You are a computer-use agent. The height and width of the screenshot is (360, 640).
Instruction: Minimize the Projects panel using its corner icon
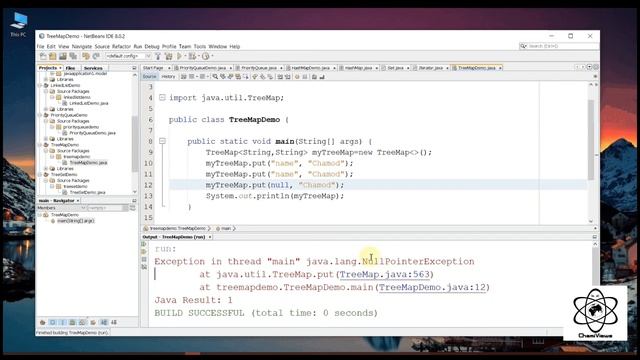[134, 68]
